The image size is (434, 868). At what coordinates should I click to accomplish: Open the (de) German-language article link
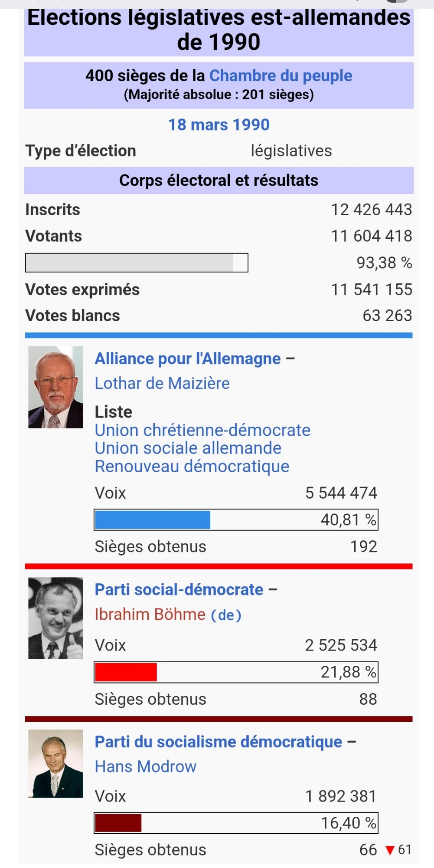point(226,615)
